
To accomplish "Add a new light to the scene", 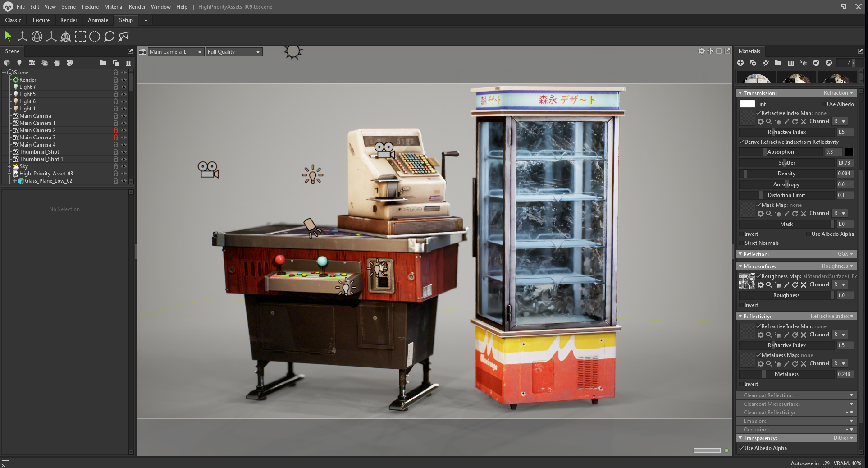I will pyautogui.click(x=19, y=63).
